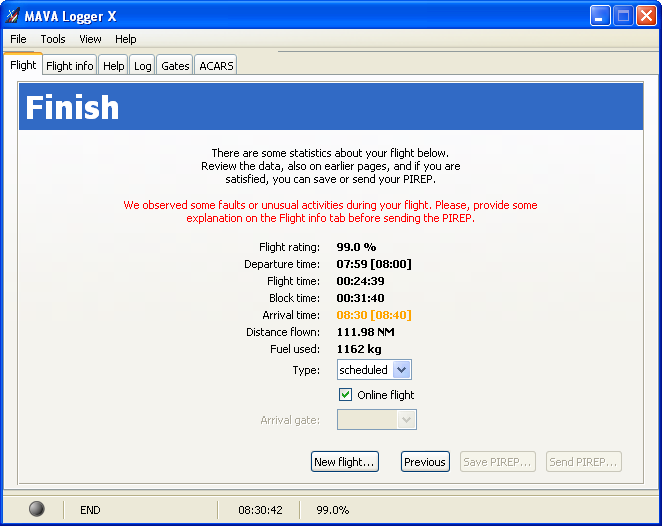Image resolution: width=662 pixels, height=526 pixels.
Task: Click fuel used value 1162 kg
Action: pos(359,349)
